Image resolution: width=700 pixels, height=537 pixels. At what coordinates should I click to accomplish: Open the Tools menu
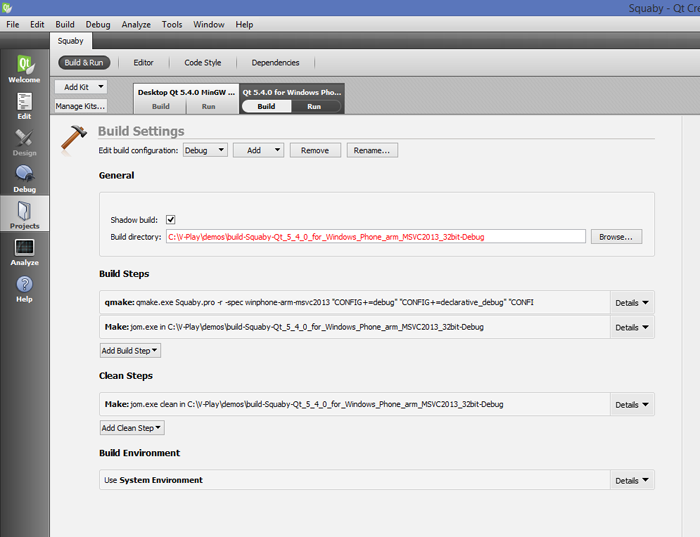pyautogui.click(x=172, y=25)
